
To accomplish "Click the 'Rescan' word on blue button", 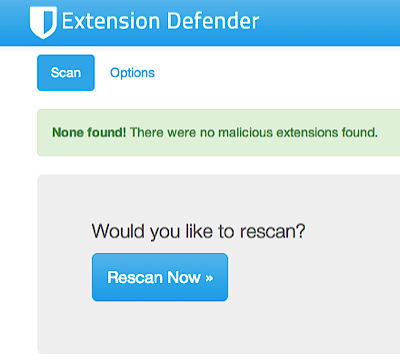I will click(x=135, y=277).
